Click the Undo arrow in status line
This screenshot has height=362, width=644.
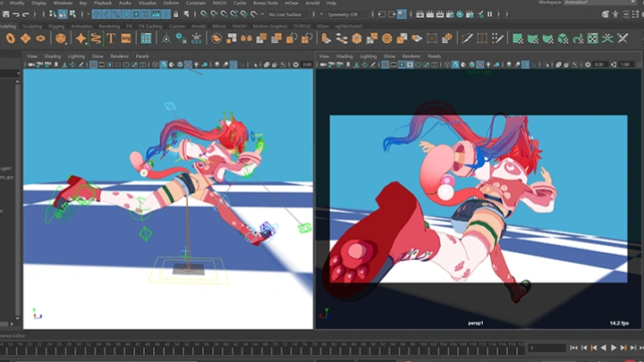(16, 14)
